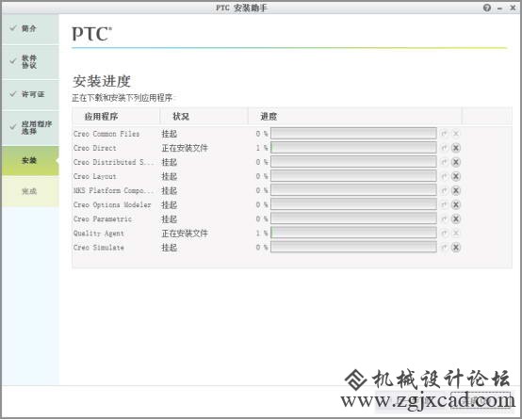Go to the 简介 step in sidebar
The height and width of the screenshot is (420, 522).
point(30,29)
